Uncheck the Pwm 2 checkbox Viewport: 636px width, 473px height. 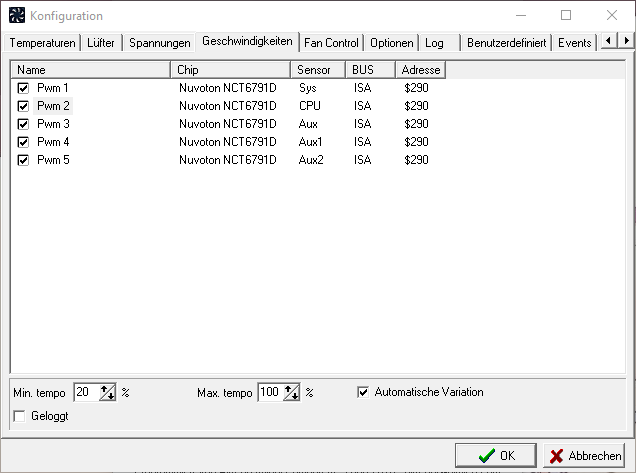point(23,106)
